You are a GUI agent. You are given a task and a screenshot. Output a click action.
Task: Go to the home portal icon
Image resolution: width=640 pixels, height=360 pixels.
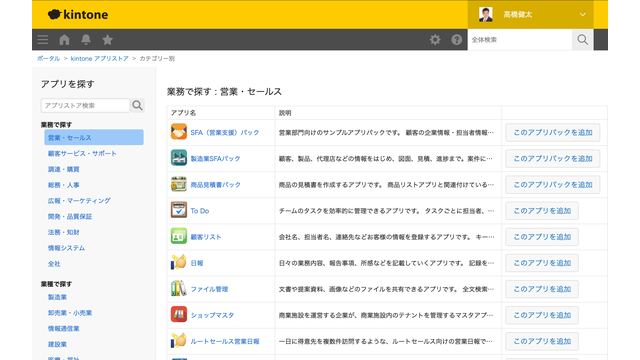point(64,40)
